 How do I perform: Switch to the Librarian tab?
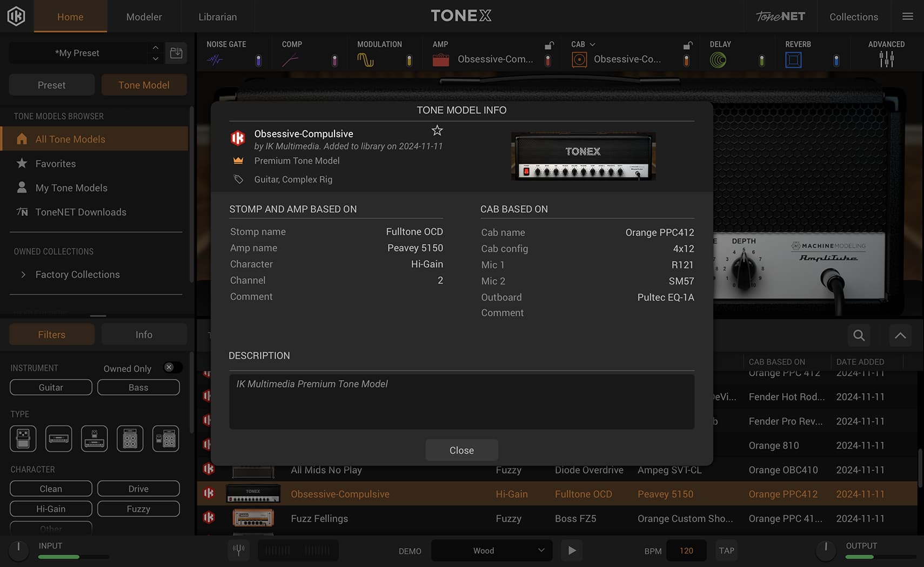click(217, 16)
